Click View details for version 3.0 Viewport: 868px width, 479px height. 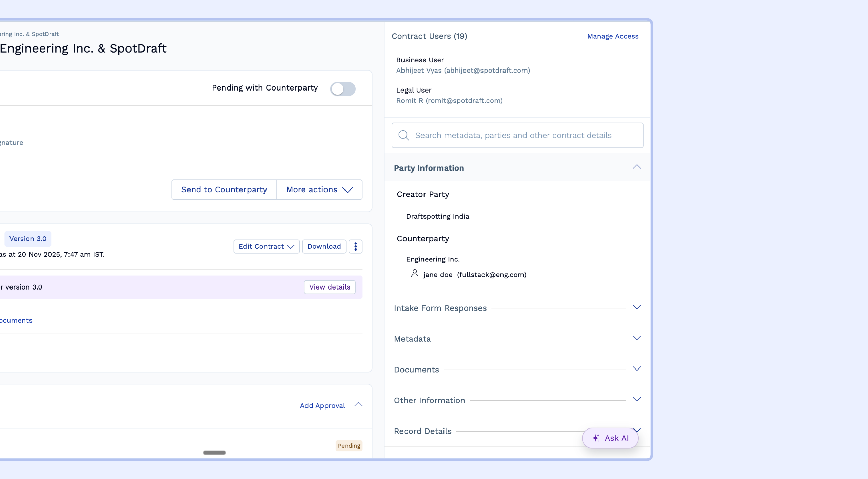pyautogui.click(x=329, y=287)
